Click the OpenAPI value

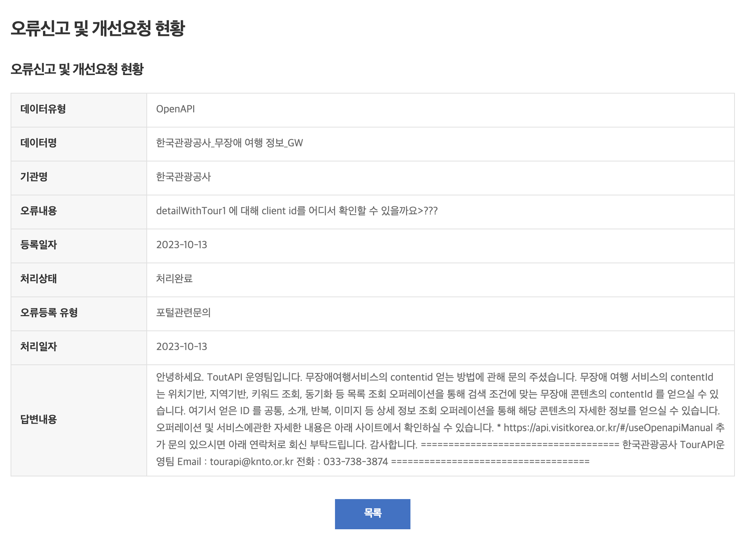pos(175,109)
